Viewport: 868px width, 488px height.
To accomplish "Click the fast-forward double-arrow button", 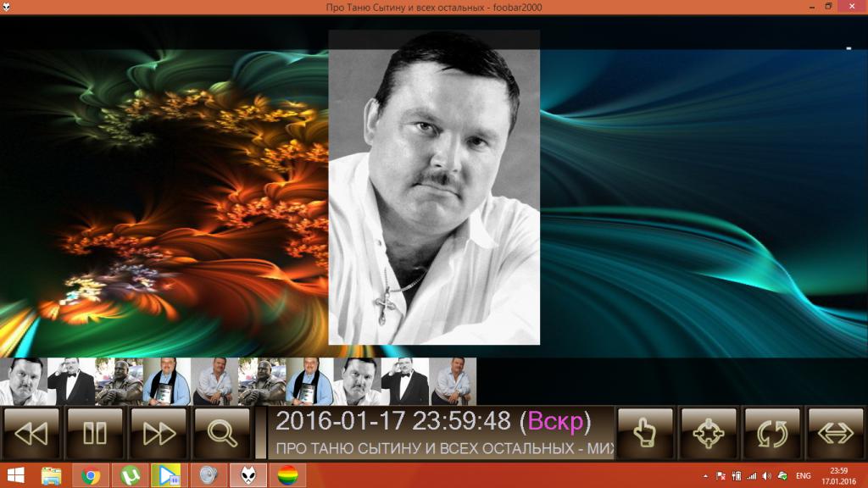I will [x=159, y=433].
